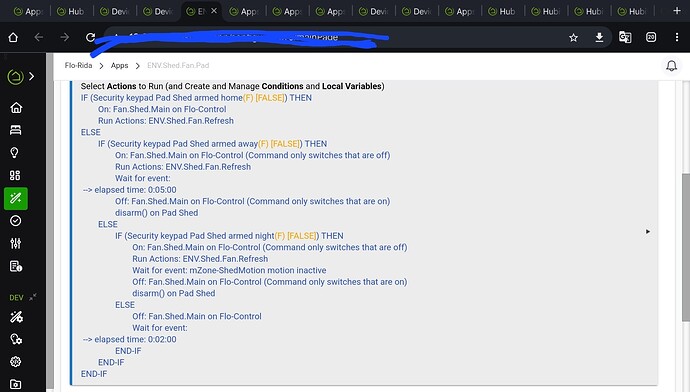The image size is (690, 392).
Task: Open the notifications bell icon
Action: click(x=672, y=66)
